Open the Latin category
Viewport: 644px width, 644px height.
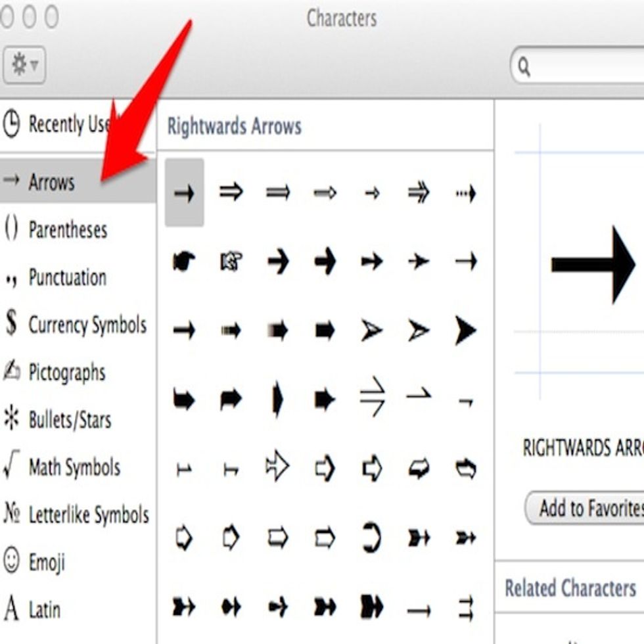44,610
